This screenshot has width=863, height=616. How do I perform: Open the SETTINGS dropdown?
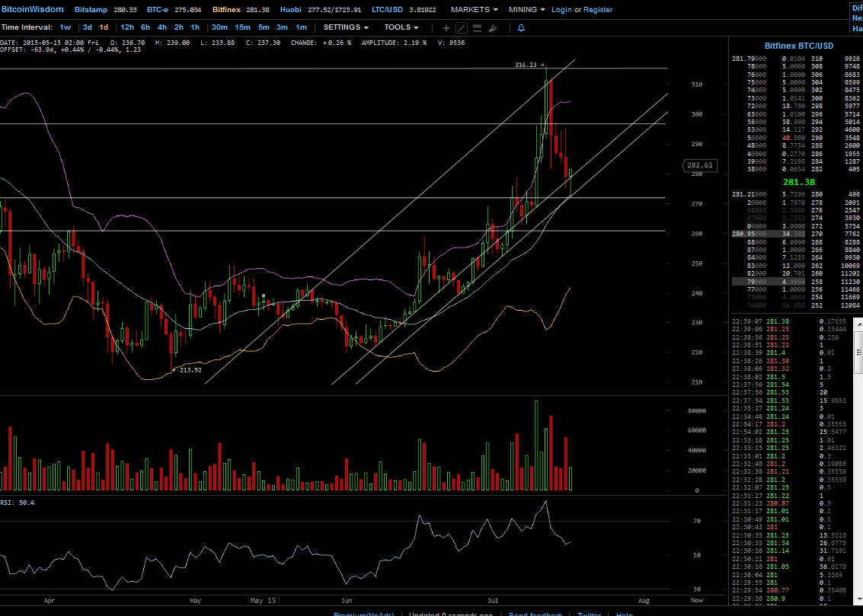pos(346,27)
